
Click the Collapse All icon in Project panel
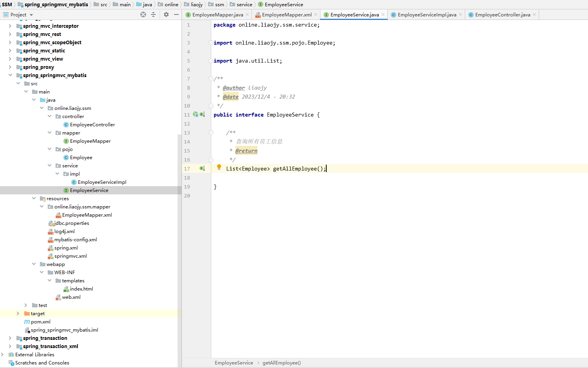153,14
